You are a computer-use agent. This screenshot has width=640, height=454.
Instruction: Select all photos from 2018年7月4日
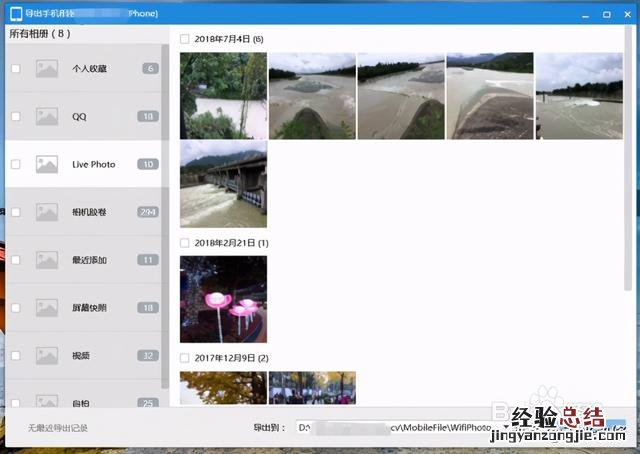point(185,39)
